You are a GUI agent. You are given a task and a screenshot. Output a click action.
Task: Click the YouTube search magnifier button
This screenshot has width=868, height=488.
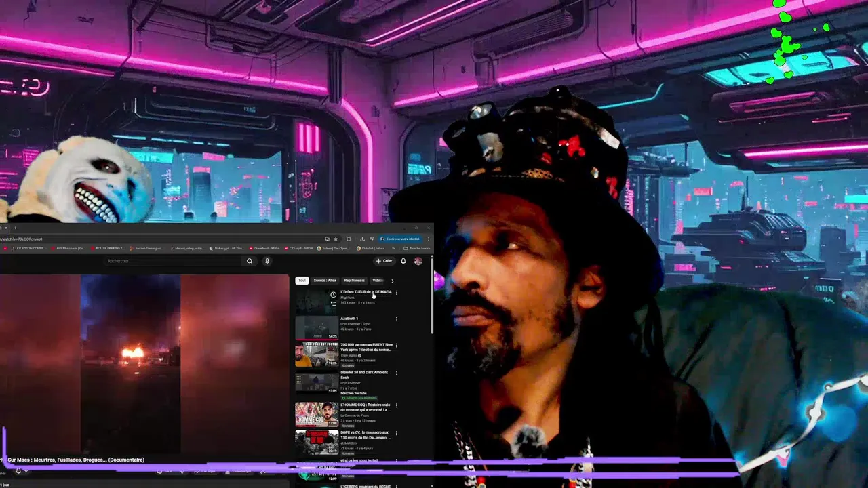pyautogui.click(x=250, y=261)
